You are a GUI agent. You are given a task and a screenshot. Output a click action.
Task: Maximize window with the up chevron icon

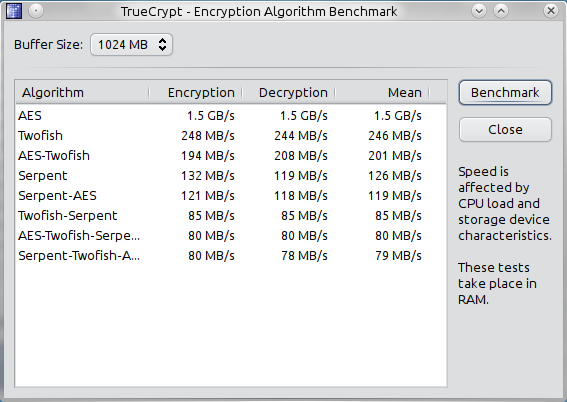(x=501, y=11)
